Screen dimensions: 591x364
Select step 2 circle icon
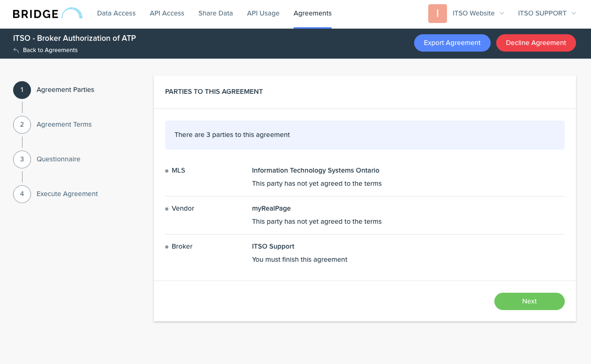(x=22, y=125)
